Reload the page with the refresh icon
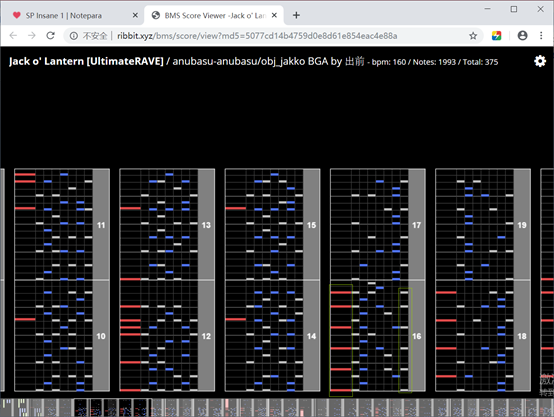This screenshot has height=417, width=554. coord(51,36)
